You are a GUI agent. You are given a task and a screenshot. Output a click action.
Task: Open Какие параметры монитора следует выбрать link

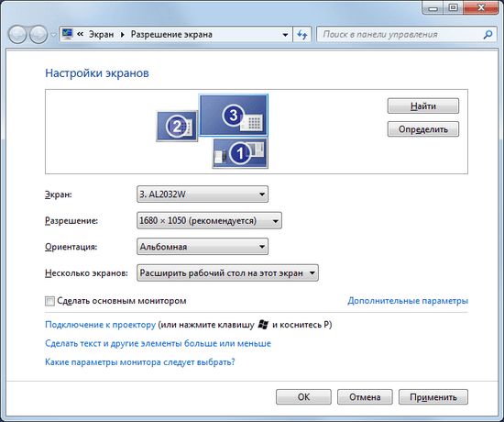(x=140, y=362)
